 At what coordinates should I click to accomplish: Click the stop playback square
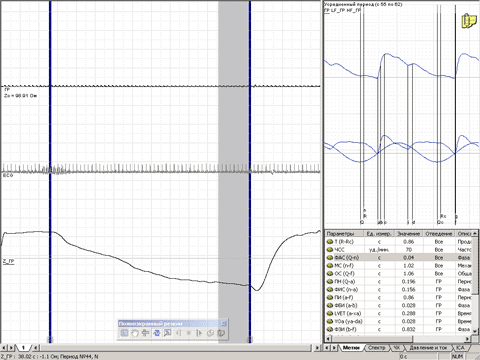click(x=189, y=333)
